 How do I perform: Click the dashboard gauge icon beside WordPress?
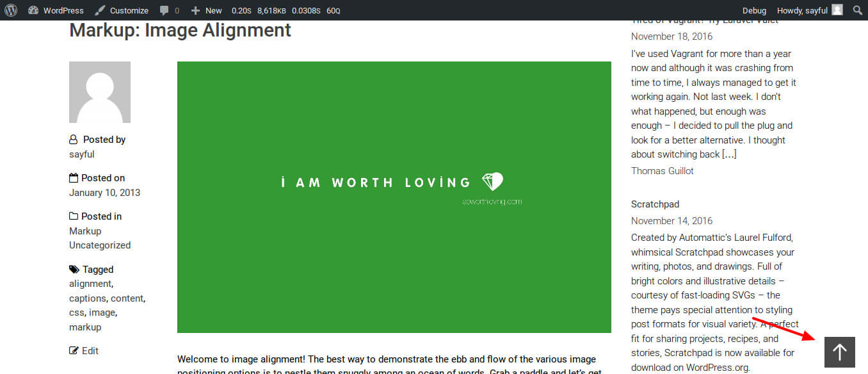[33, 10]
